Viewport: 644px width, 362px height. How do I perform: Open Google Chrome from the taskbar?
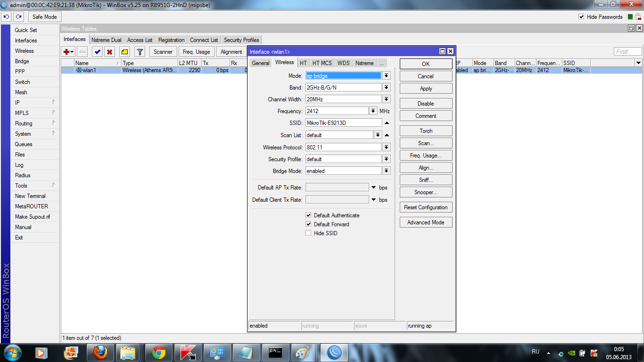158,353
